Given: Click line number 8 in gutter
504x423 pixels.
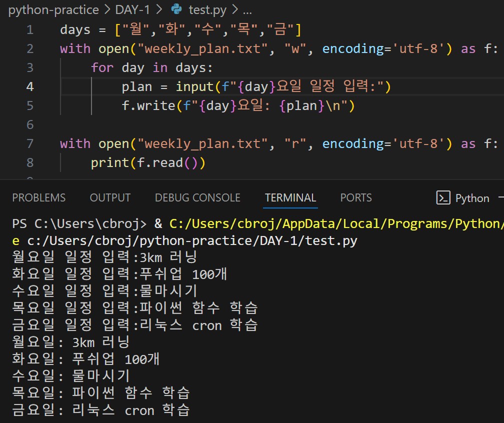Looking at the screenshot, I should 30,162.
